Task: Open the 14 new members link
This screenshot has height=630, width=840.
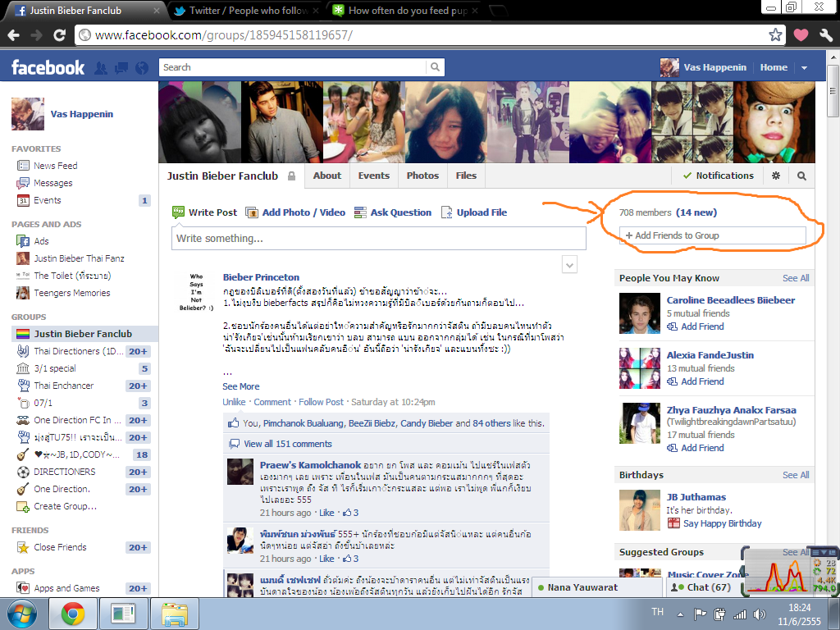Action: 696,212
